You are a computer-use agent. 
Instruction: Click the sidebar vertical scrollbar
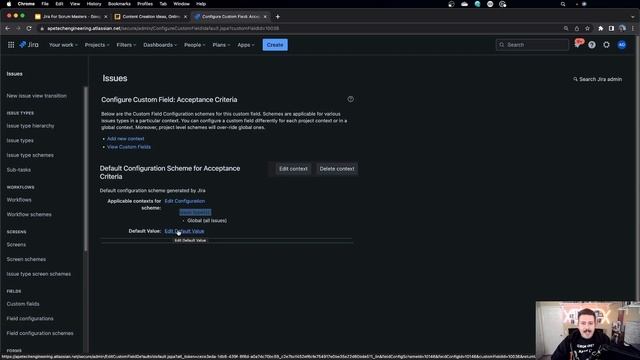(x=86, y=169)
